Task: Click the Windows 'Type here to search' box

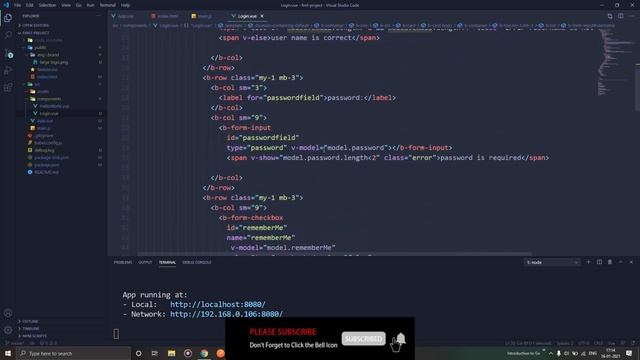Action: coord(73,353)
